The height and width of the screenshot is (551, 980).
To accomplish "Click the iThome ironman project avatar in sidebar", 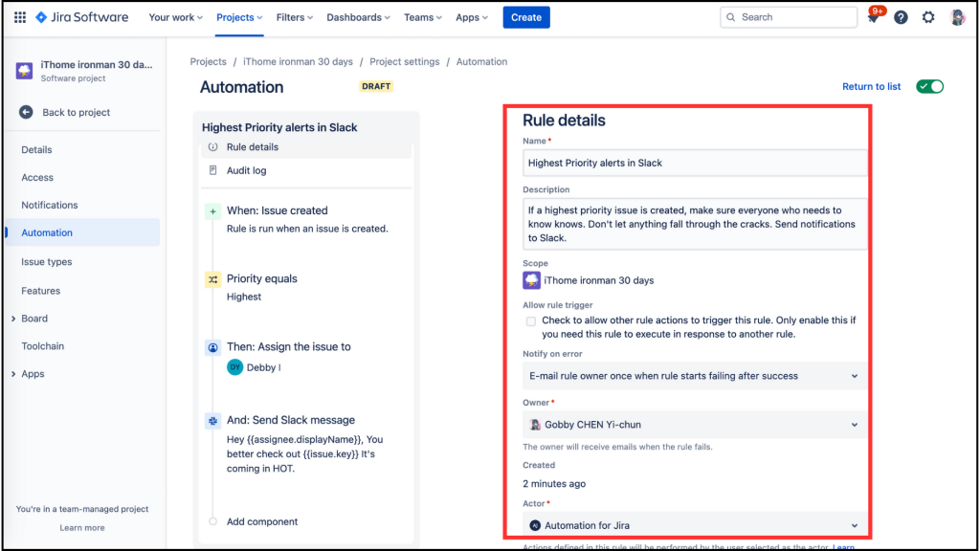I will [24, 71].
